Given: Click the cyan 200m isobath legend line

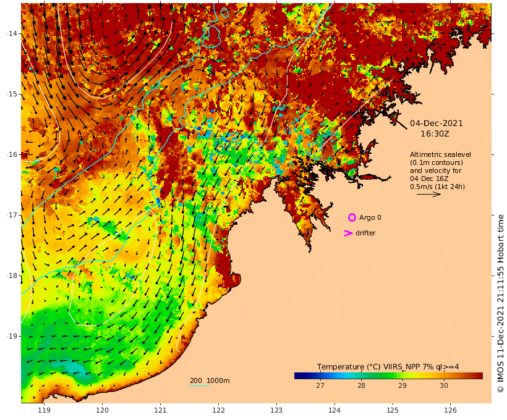Looking at the screenshot, I should coord(200,385).
